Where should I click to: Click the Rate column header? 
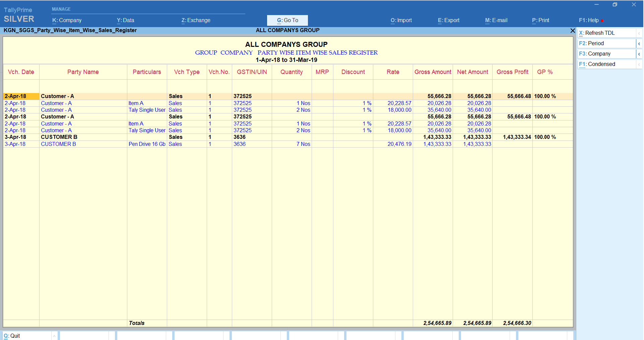(393, 72)
